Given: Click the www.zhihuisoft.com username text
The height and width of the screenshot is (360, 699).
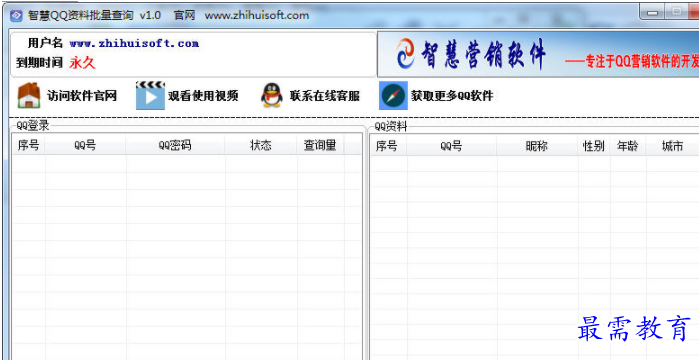Looking at the screenshot, I should point(134,44).
